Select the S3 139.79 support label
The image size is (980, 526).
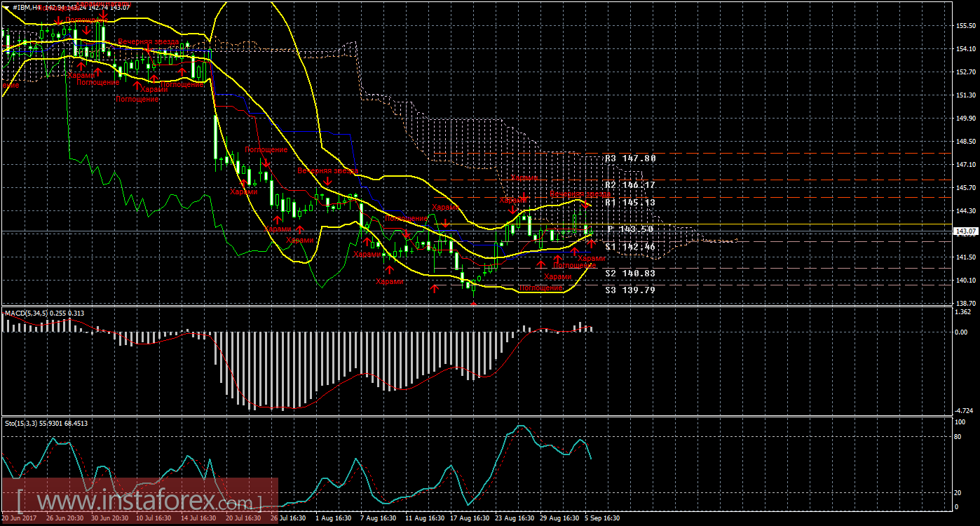point(630,290)
